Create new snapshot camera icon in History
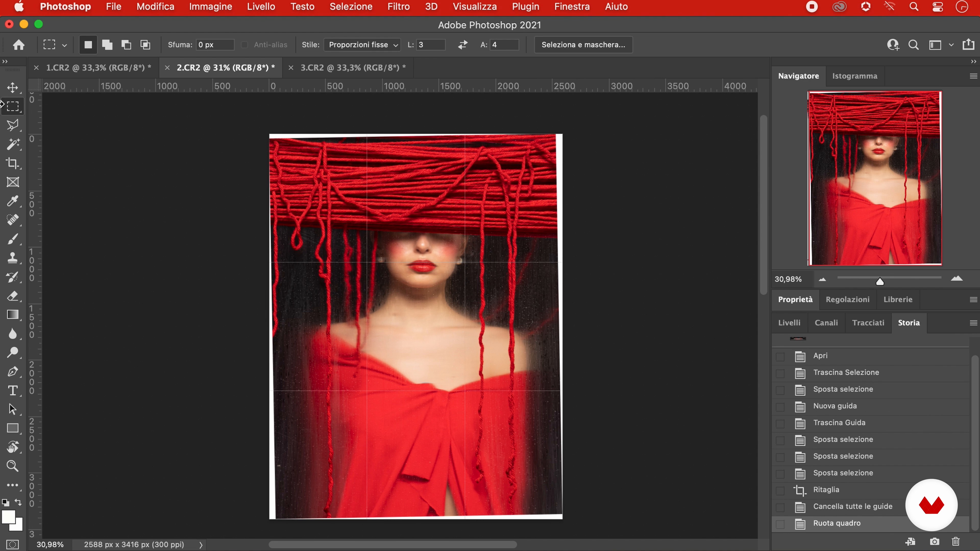The height and width of the screenshot is (551, 980). pos(934,542)
